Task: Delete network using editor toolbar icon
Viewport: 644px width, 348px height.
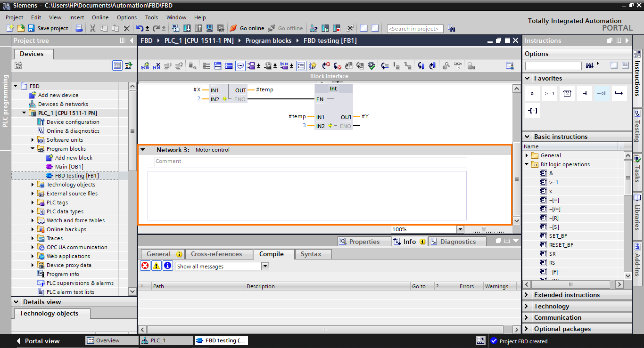Action: (157, 66)
